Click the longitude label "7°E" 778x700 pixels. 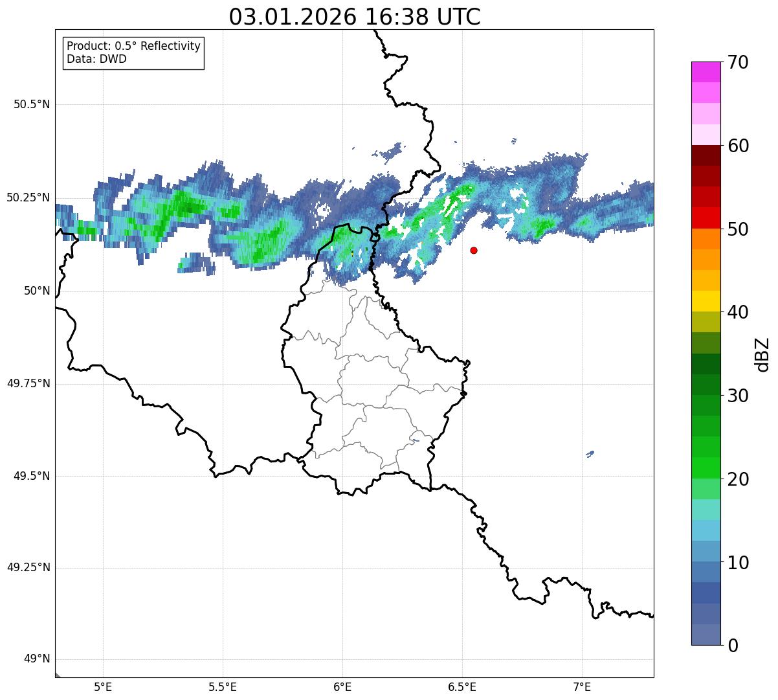[582, 686]
